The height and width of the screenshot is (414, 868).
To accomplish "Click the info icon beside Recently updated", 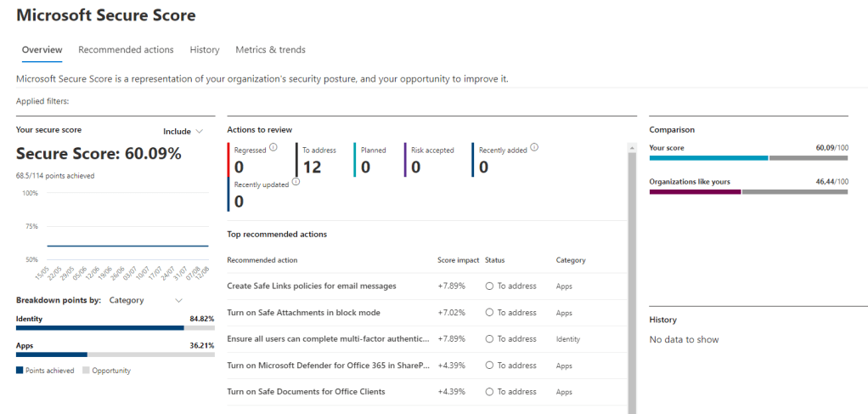I will (295, 182).
